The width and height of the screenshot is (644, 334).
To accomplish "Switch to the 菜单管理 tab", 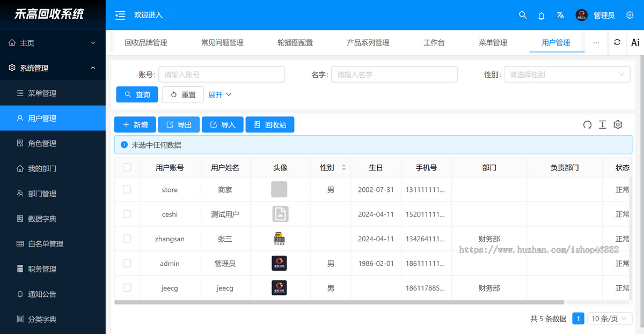I will pos(493,42).
